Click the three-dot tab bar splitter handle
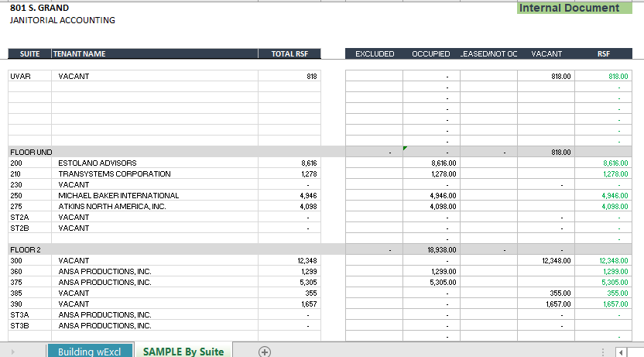The height and width of the screenshot is (357, 644). click(603, 352)
